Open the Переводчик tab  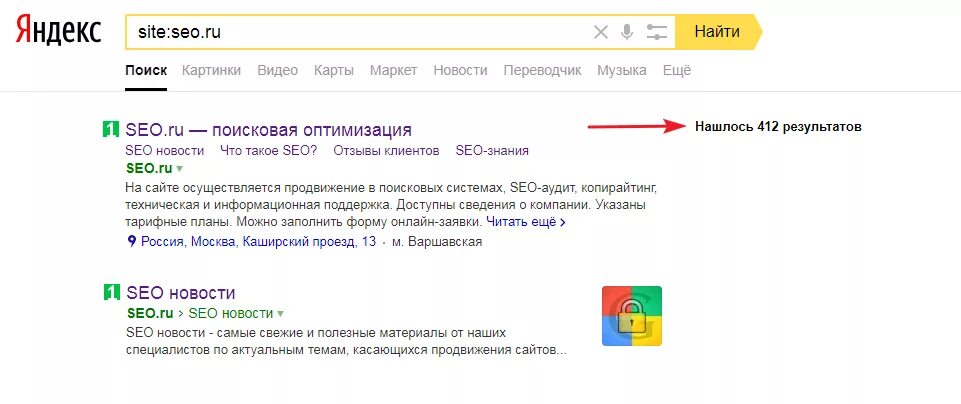coord(542,71)
